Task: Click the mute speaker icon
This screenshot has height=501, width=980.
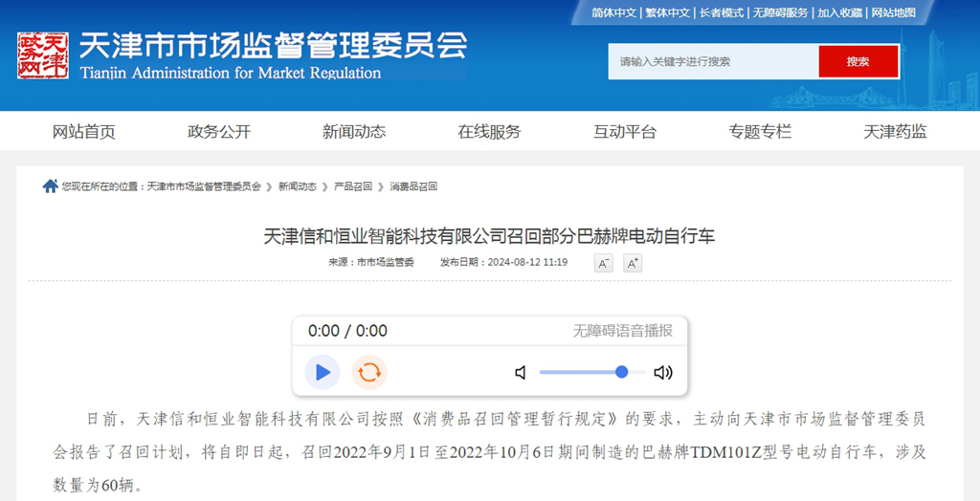Action: (521, 373)
